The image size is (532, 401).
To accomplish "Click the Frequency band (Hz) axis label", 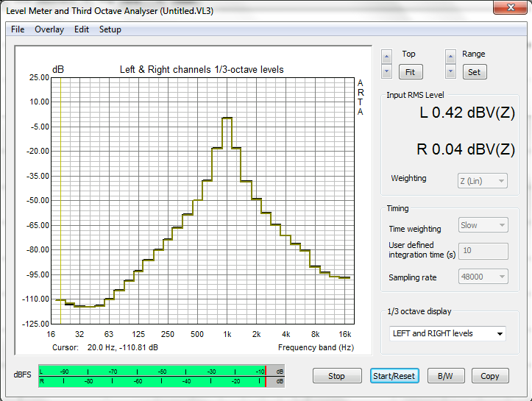I will [316, 347].
